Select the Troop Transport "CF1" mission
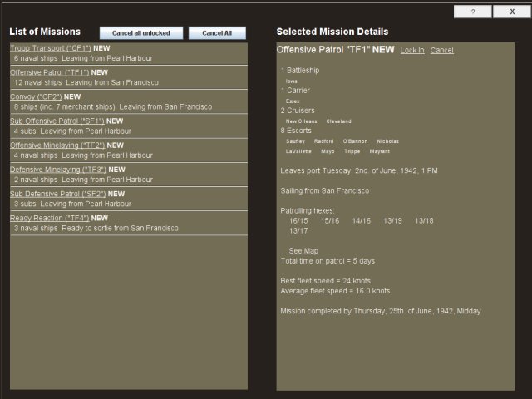Viewport: 532px width, 399px height. click(50, 48)
